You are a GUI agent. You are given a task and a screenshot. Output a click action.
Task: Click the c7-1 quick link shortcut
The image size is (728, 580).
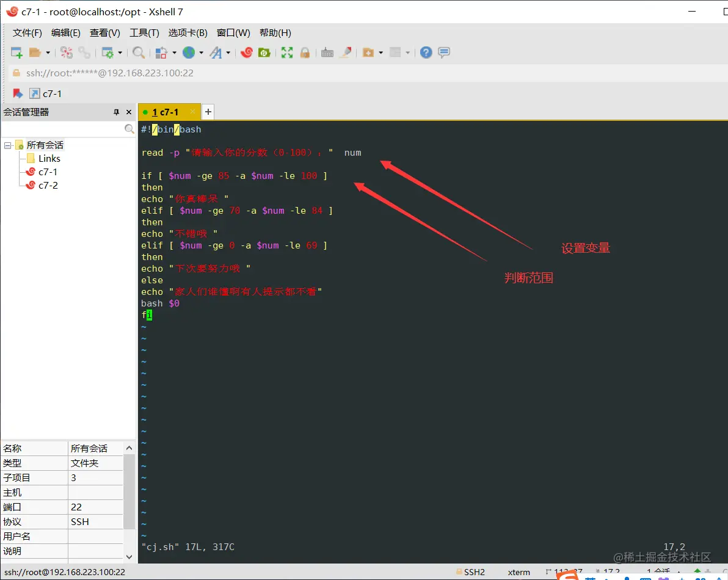(45, 94)
